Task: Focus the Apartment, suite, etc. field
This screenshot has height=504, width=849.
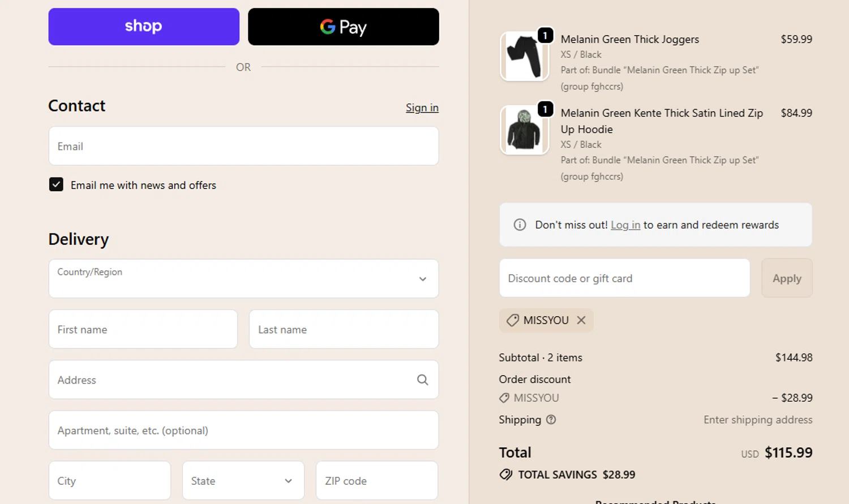Action: coord(243,430)
